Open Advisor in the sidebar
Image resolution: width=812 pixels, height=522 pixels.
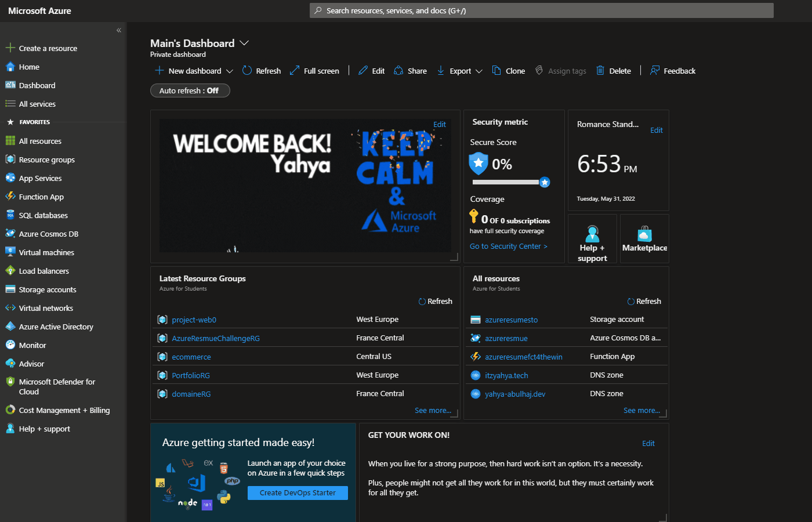pyautogui.click(x=31, y=364)
